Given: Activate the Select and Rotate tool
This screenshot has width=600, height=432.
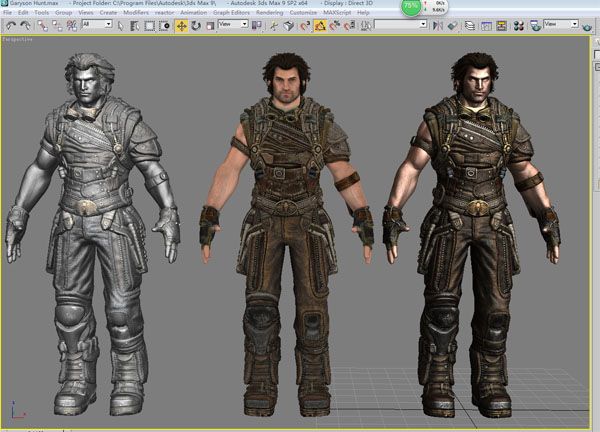Looking at the screenshot, I should coord(195,24).
